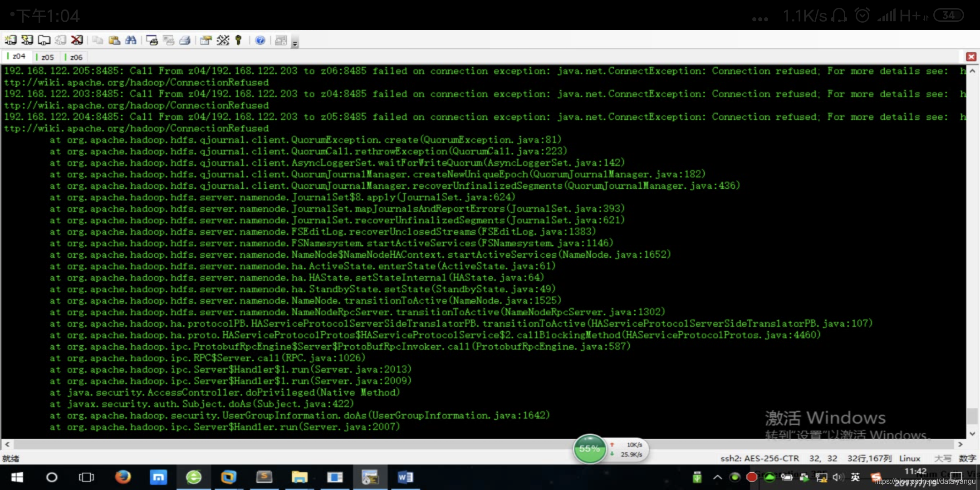Click the Copy toolbar icon
980x490 pixels.
coord(98,40)
